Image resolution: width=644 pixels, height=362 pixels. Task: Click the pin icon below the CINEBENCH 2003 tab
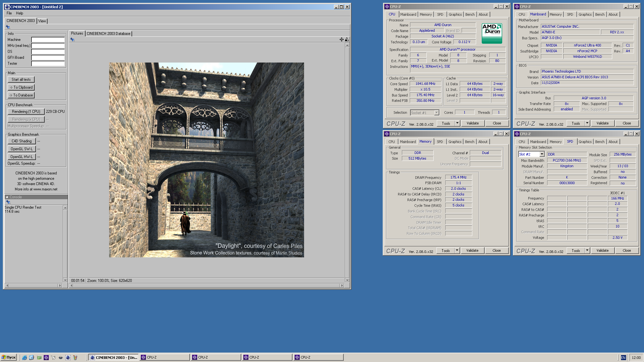tap(8, 27)
